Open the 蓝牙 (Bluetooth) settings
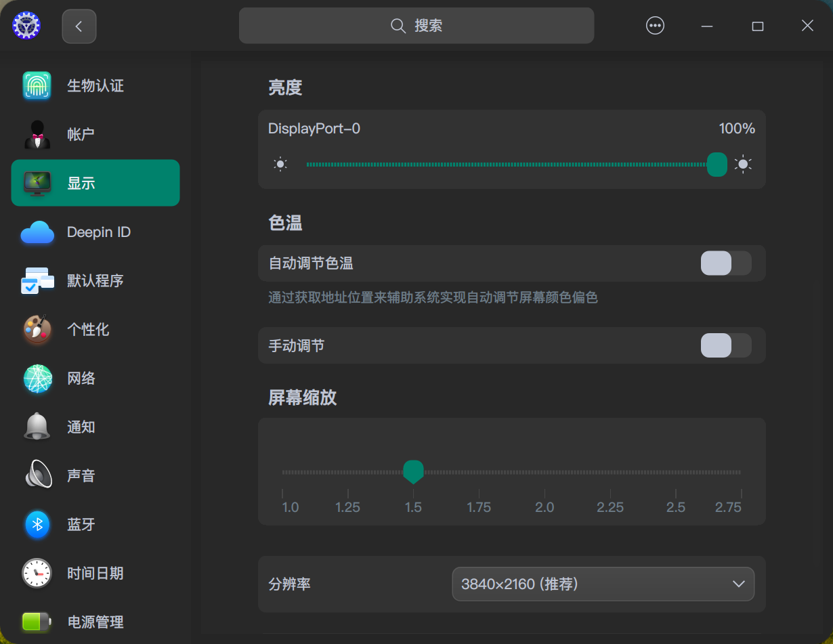This screenshot has width=833, height=644. coord(95,524)
